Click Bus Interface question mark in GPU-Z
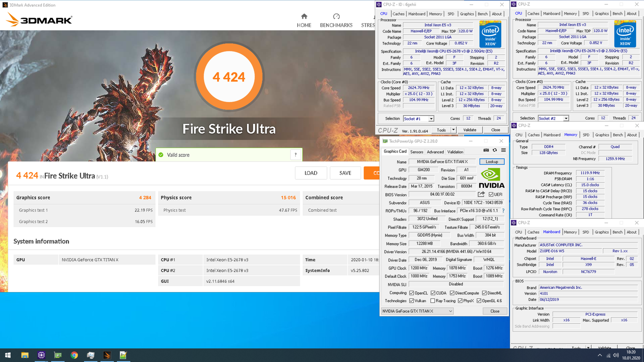644x362 pixels. click(503, 210)
